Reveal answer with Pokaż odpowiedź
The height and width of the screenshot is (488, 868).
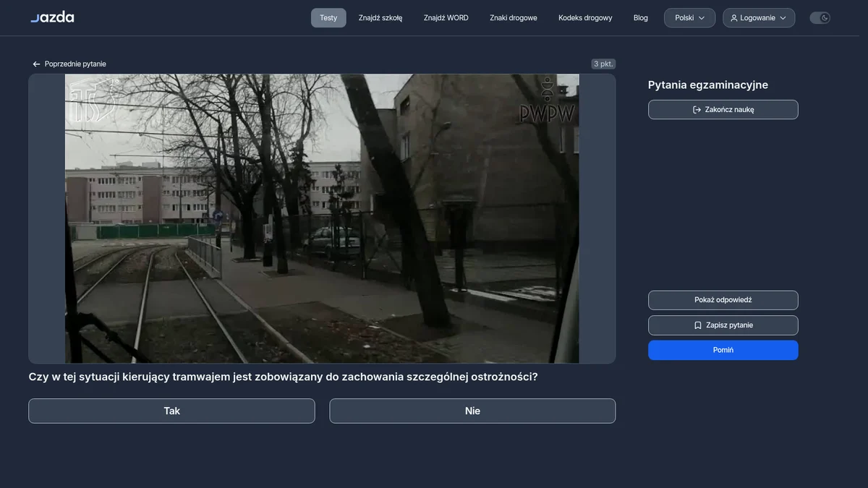click(x=723, y=300)
